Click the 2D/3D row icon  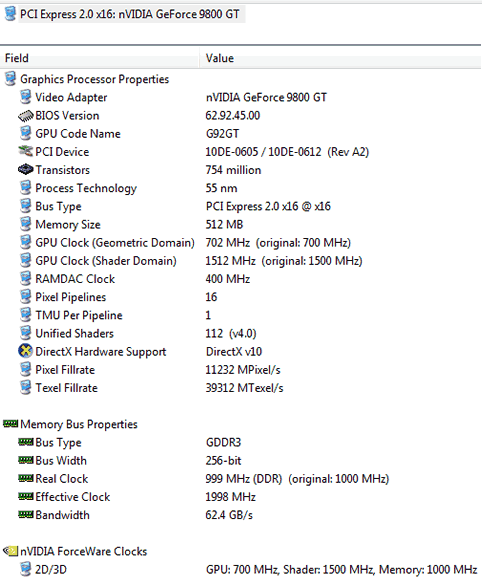point(25,569)
